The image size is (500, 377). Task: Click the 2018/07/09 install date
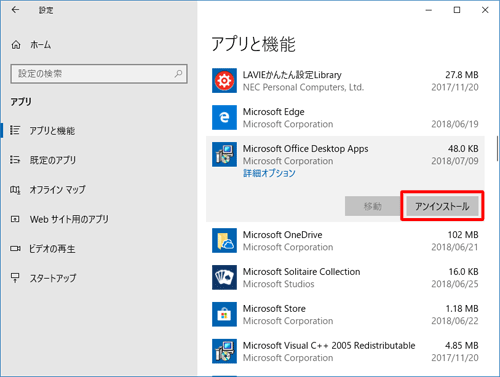(x=455, y=161)
